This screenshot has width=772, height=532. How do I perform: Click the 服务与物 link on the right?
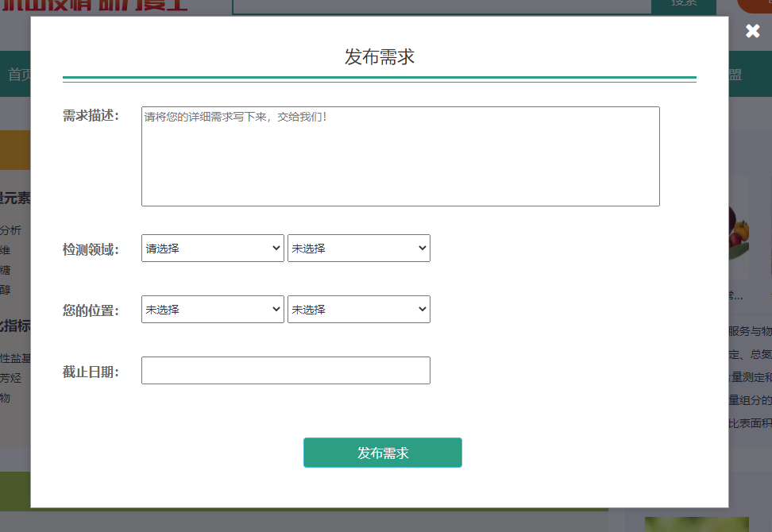point(749,331)
